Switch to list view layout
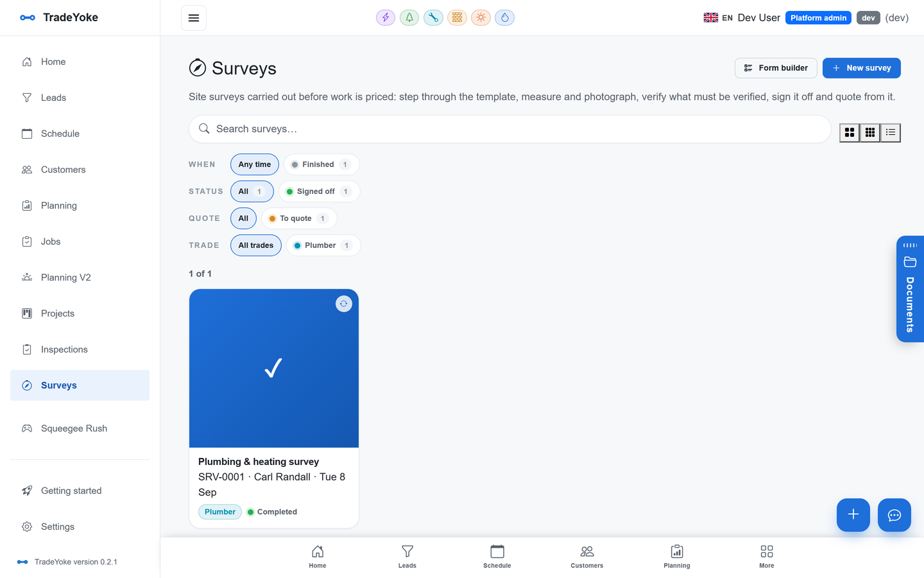Screen dimensions: 924x578 tap(891, 132)
